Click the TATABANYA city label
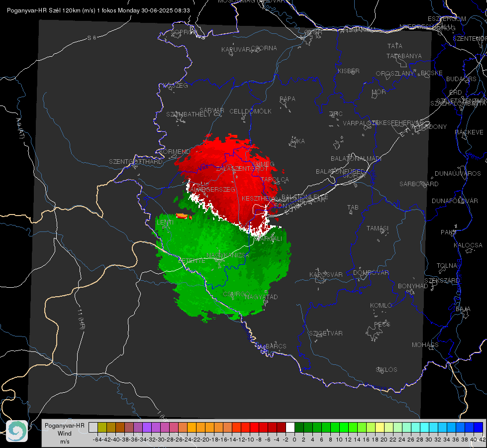The width and height of the screenshot is (487, 448). [404, 56]
